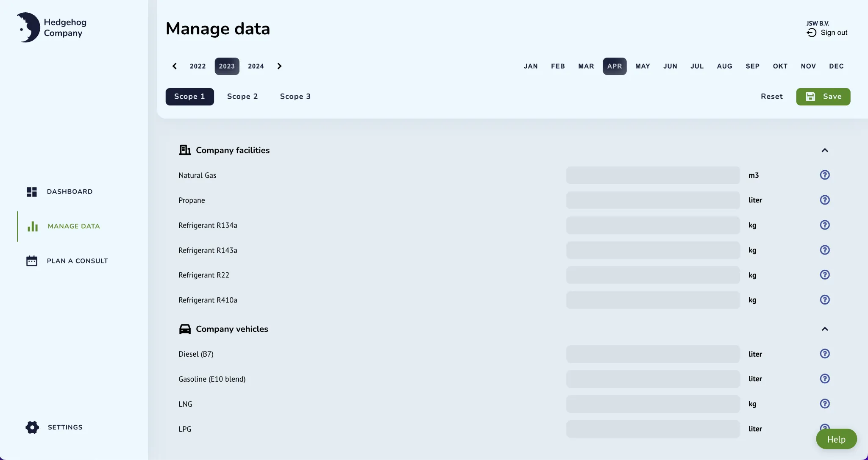The image size is (868, 460).
Task: Click the help icon for Diesel (B7)
Action: (x=824, y=354)
